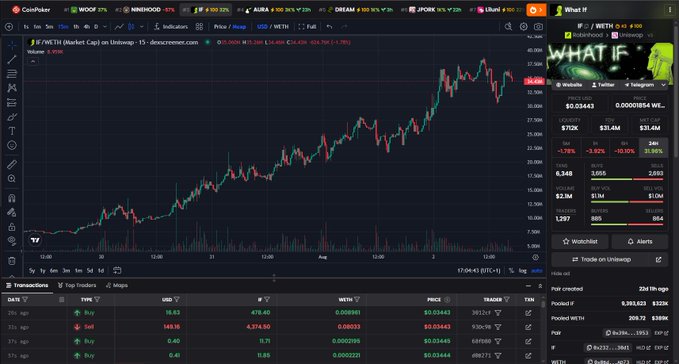Viewport: 679px width, 364px height.
Task: Switch to the Maps tab
Action: click(116, 285)
